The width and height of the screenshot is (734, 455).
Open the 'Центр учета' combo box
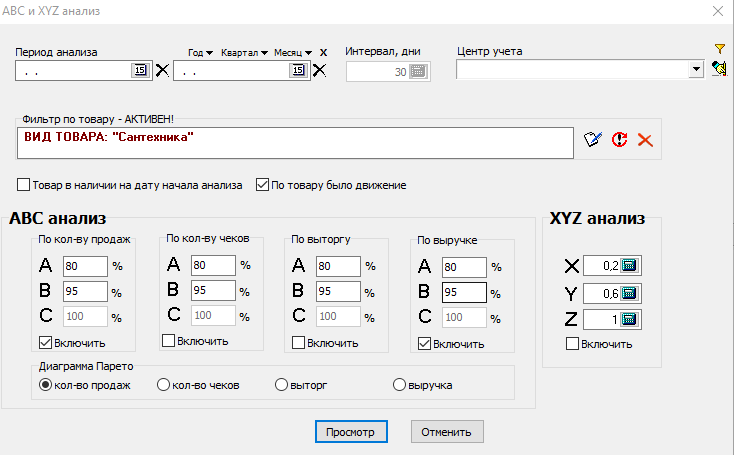696,70
